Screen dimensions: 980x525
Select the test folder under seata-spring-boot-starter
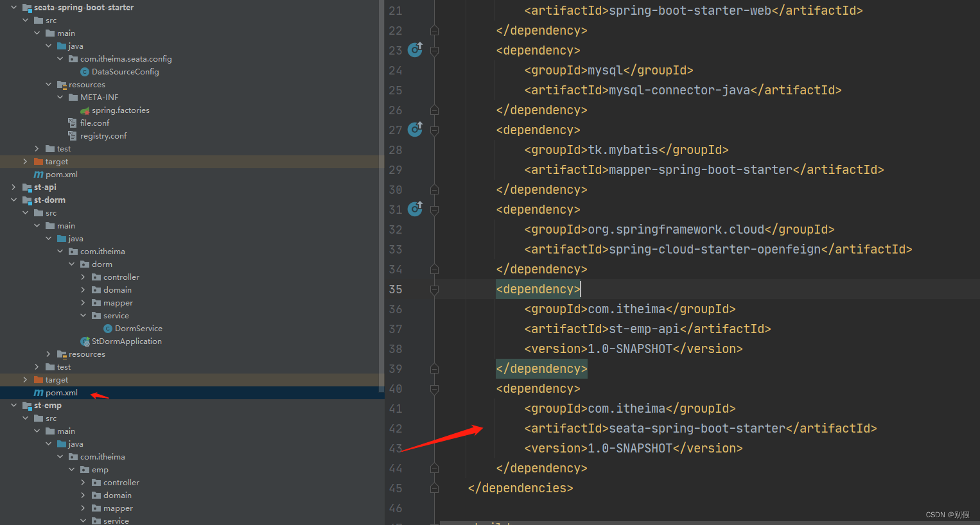(58, 149)
